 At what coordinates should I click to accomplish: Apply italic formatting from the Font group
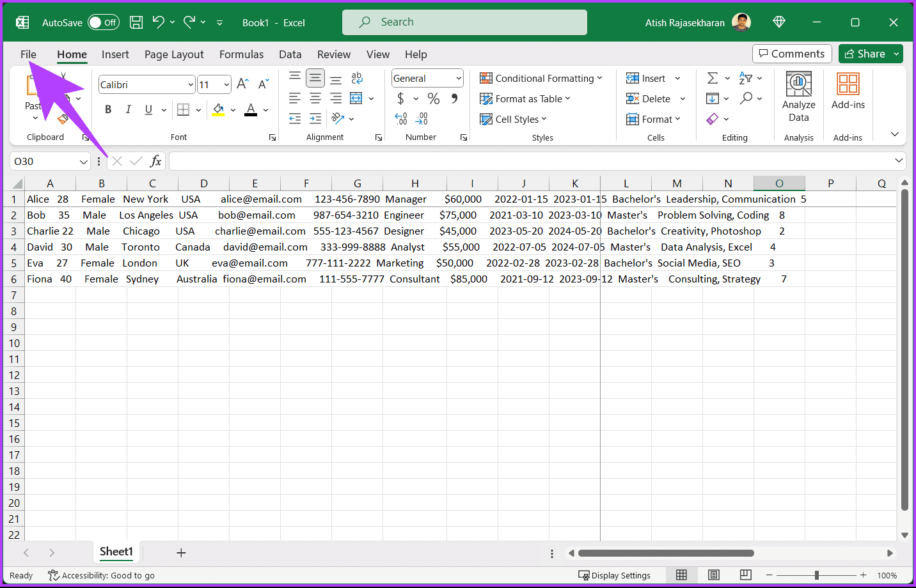point(128,109)
